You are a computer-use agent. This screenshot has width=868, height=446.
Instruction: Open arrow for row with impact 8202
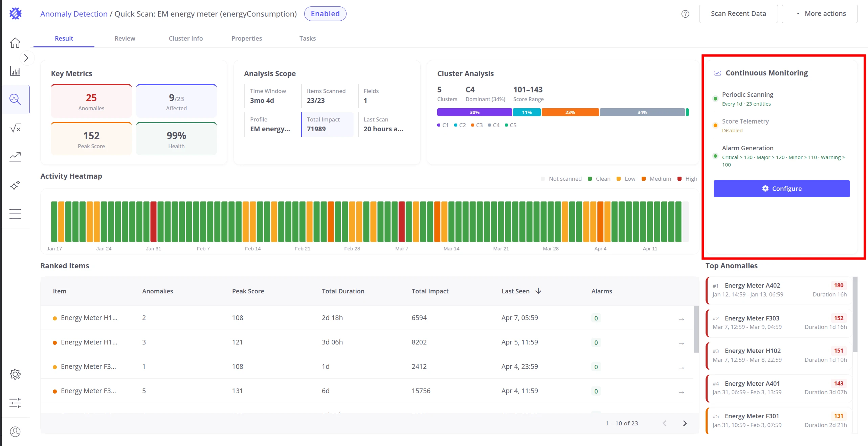click(x=681, y=343)
